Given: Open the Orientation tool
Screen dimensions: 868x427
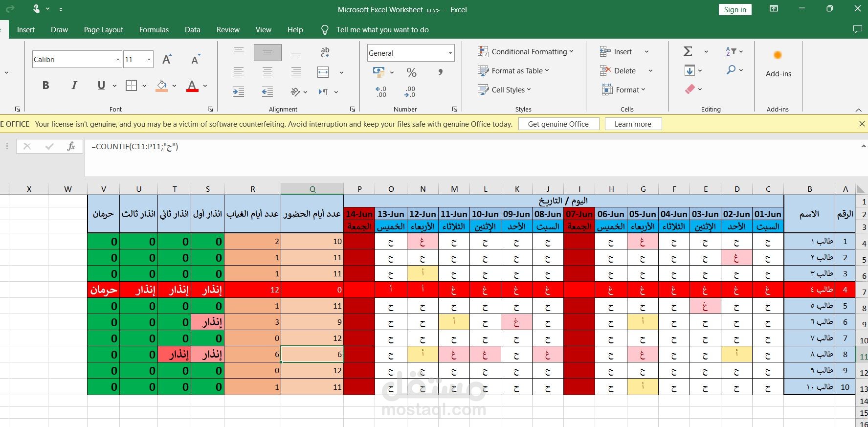Looking at the screenshot, I should click(295, 91).
